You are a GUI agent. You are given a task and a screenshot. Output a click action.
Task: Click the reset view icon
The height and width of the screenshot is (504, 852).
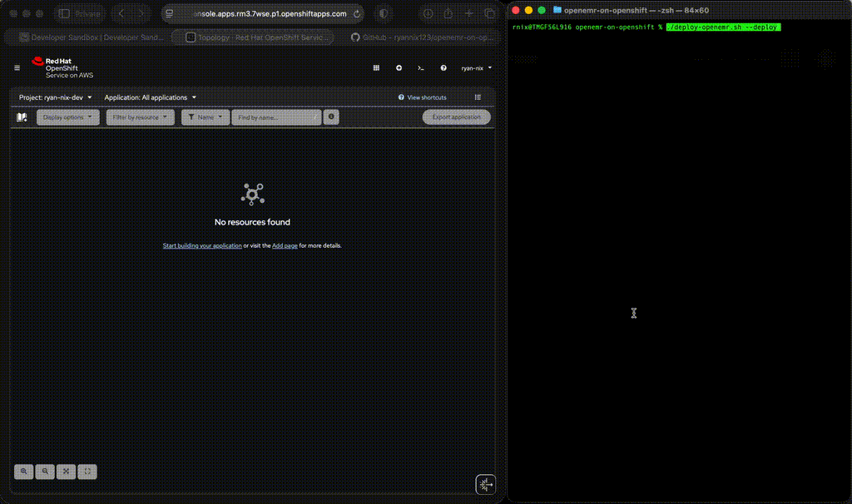tap(87, 472)
